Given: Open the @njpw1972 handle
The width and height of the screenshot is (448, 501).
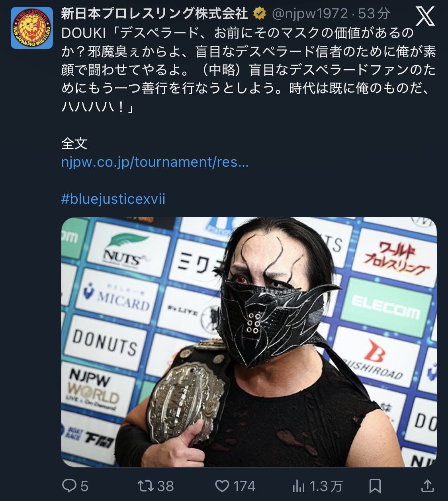Looking at the screenshot, I should coord(310,14).
